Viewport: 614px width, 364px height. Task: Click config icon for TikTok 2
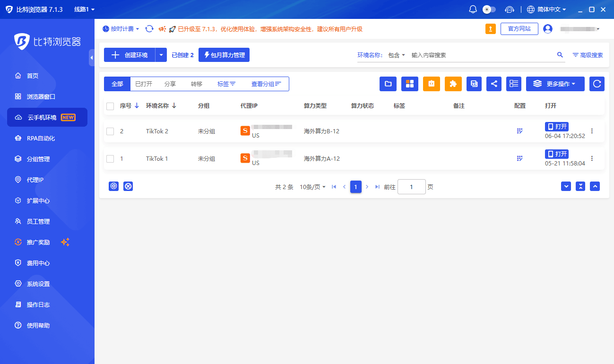pos(520,131)
